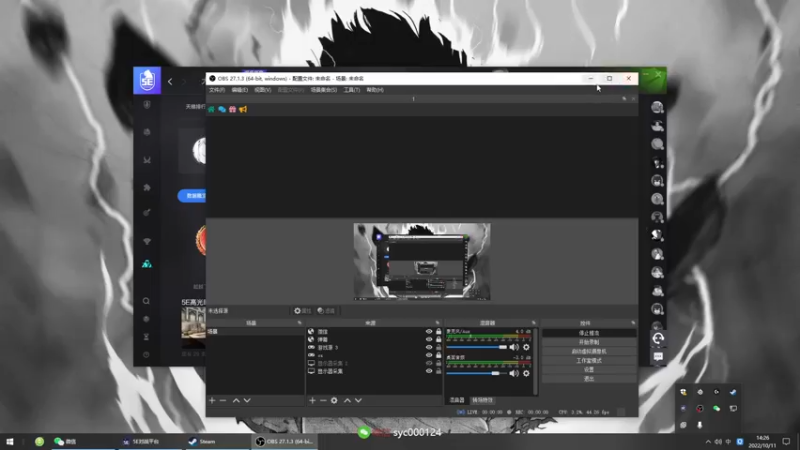The width and height of the screenshot is (800, 450).
Task: Remove selected source with the minus icon
Action: pos(323,401)
